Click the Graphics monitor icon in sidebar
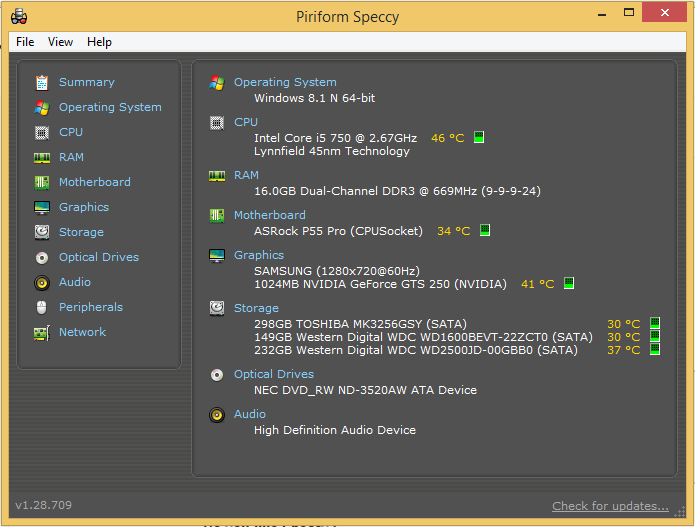 pyautogui.click(x=42, y=207)
